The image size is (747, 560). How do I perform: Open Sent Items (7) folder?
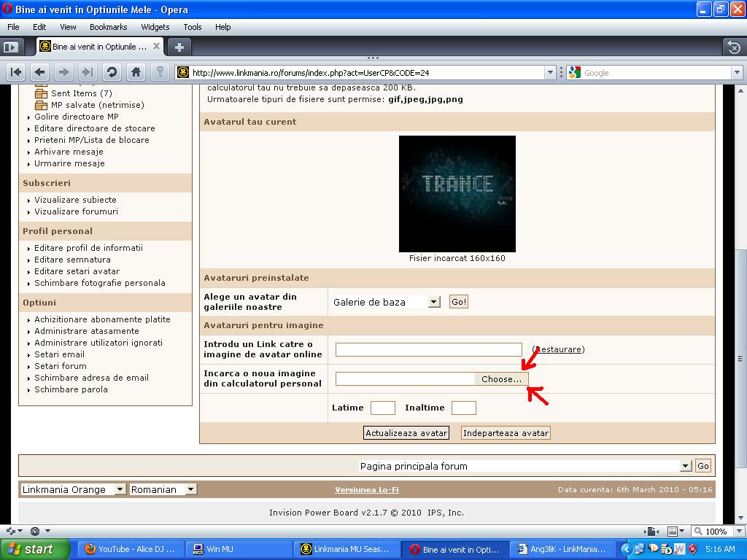pos(82,93)
